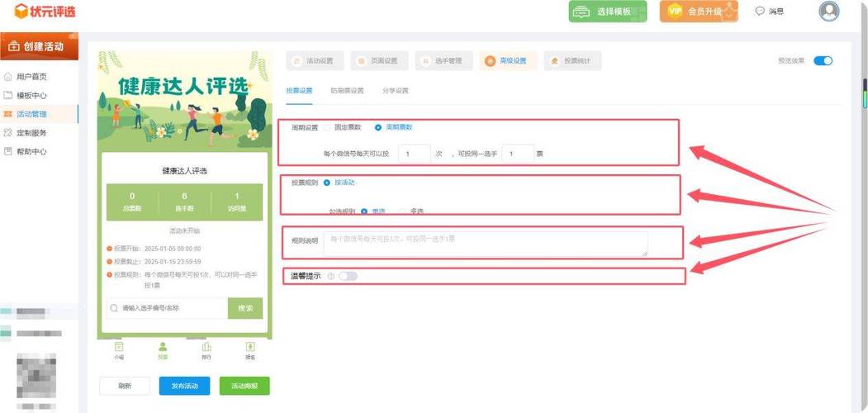Click the 投票开始 date line
This screenshot has height=413, width=868.
[154, 249]
